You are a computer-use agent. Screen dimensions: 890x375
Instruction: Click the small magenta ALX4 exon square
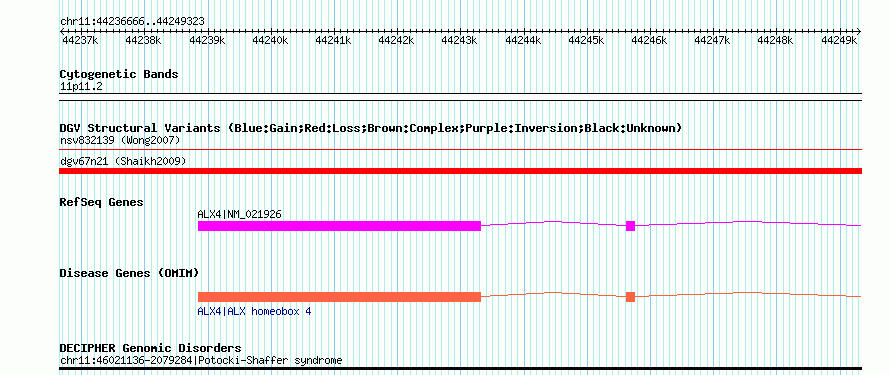click(x=630, y=226)
